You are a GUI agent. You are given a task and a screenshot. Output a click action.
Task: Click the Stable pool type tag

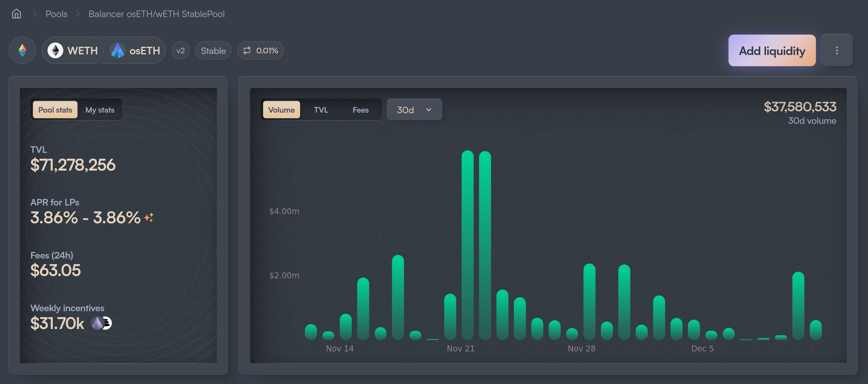(213, 50)
